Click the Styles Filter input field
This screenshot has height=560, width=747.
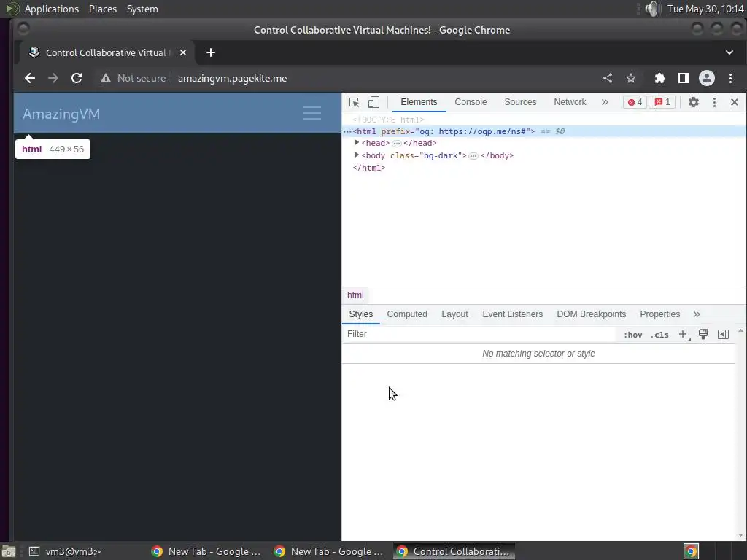(480, 334)
